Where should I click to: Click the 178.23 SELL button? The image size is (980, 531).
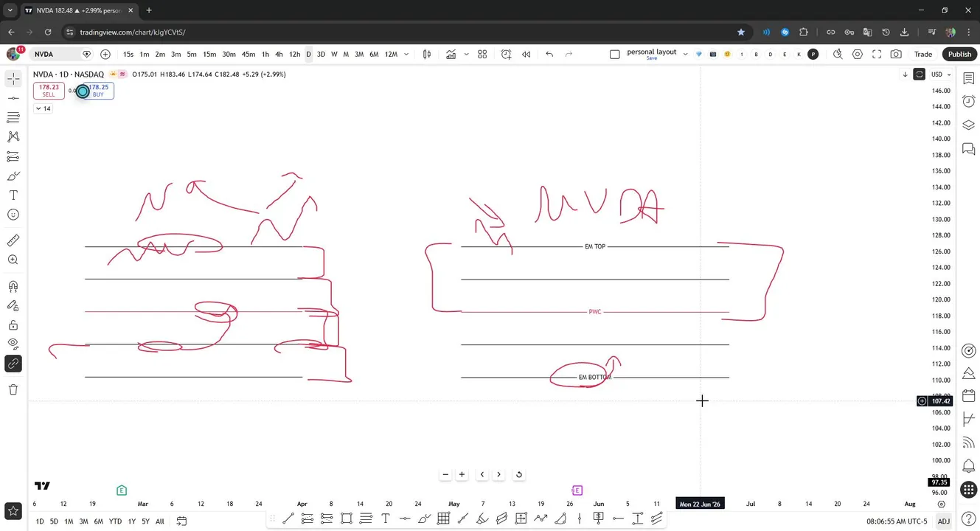[x=49, y=91]
